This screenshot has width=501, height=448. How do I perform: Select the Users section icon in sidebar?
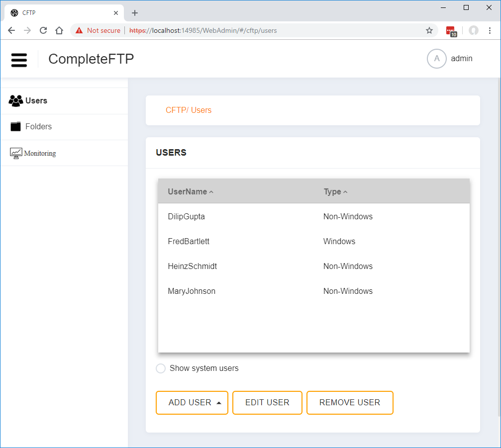pyautogui.click(x=16, y=100)
